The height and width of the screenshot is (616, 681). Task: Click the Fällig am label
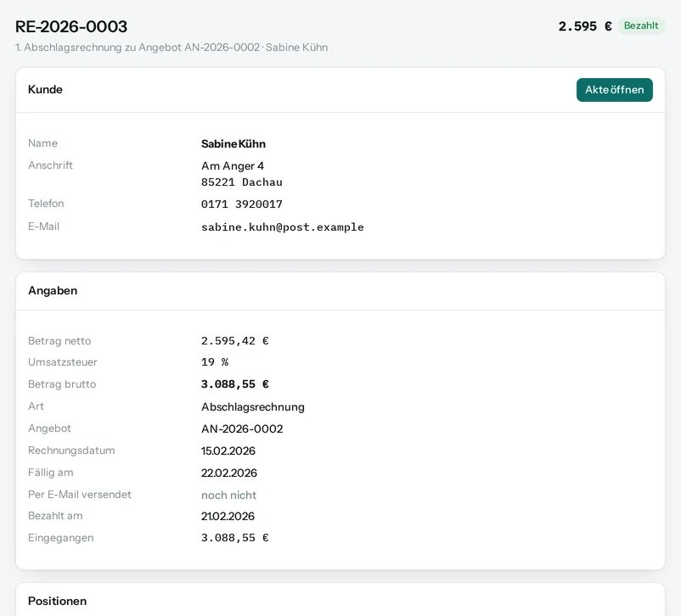tap(51, 473)
